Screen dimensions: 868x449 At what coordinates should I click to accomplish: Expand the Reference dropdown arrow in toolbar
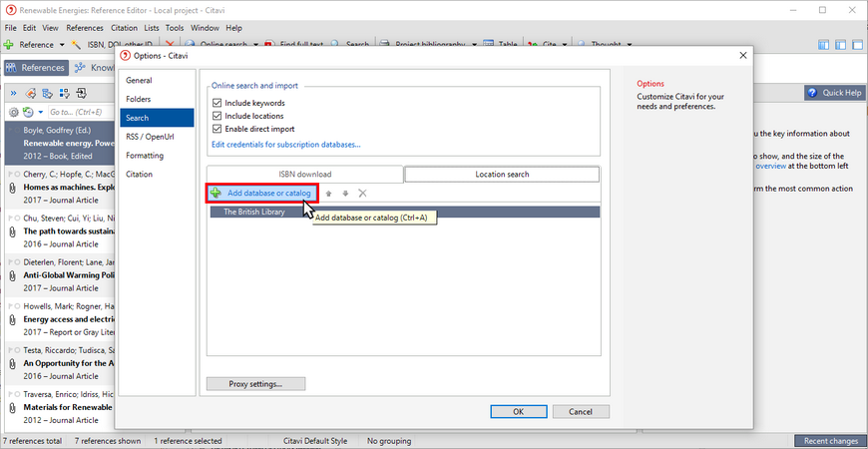coord(62,44)
